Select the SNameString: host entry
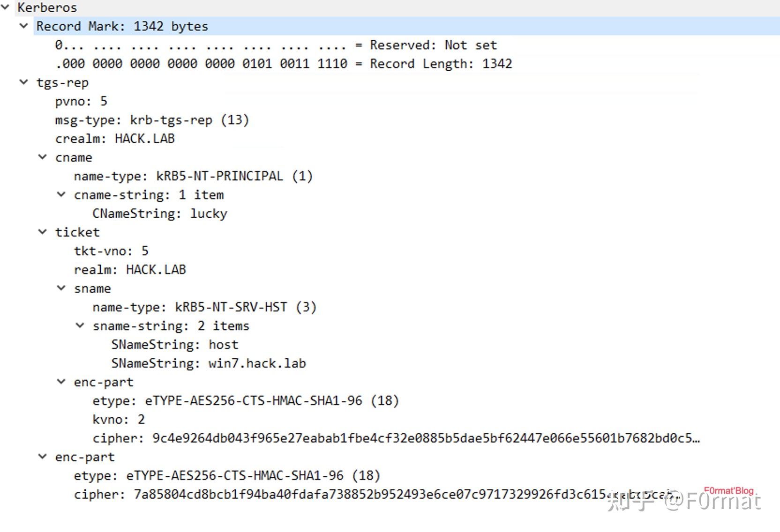The height and width of the screenshot is (532, 780). coord(175,345)
